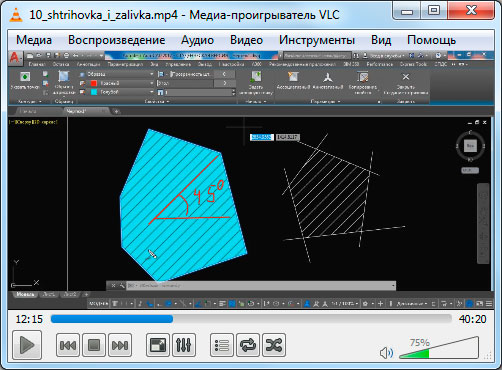Adjust the volume slider at 75%
Screen dimensions: 502x370
(439, 348)
